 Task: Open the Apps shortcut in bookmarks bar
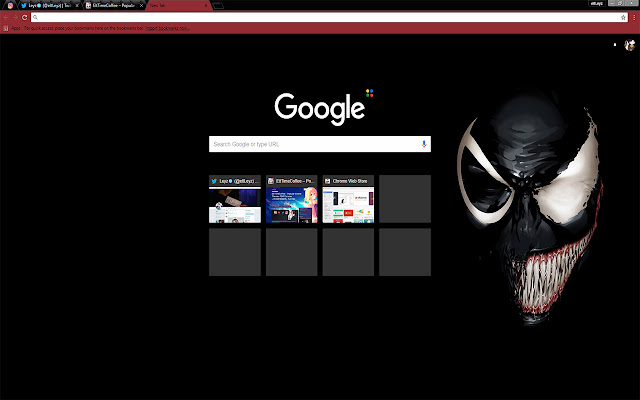(12, 28)
